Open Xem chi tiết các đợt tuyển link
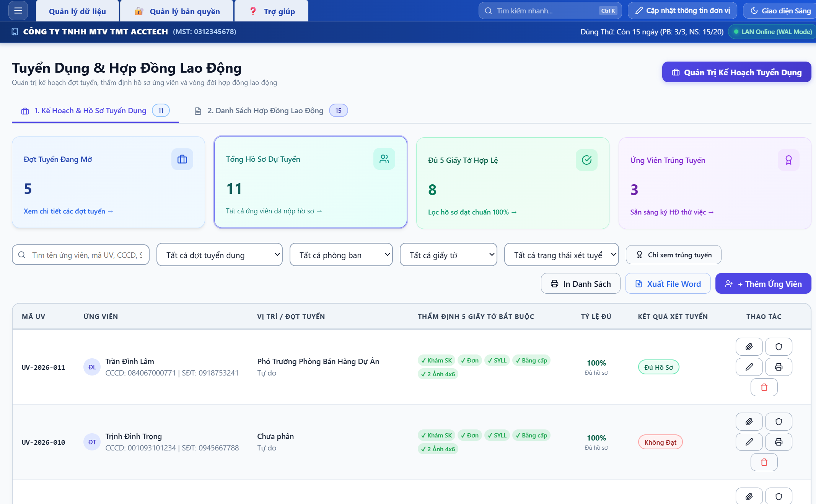The width and height of the screenshot is (816, 504). [68, 211]
